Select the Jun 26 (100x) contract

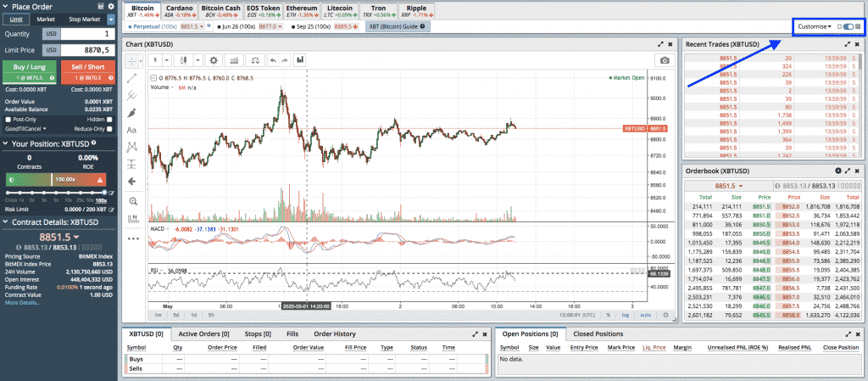[251, 26]
